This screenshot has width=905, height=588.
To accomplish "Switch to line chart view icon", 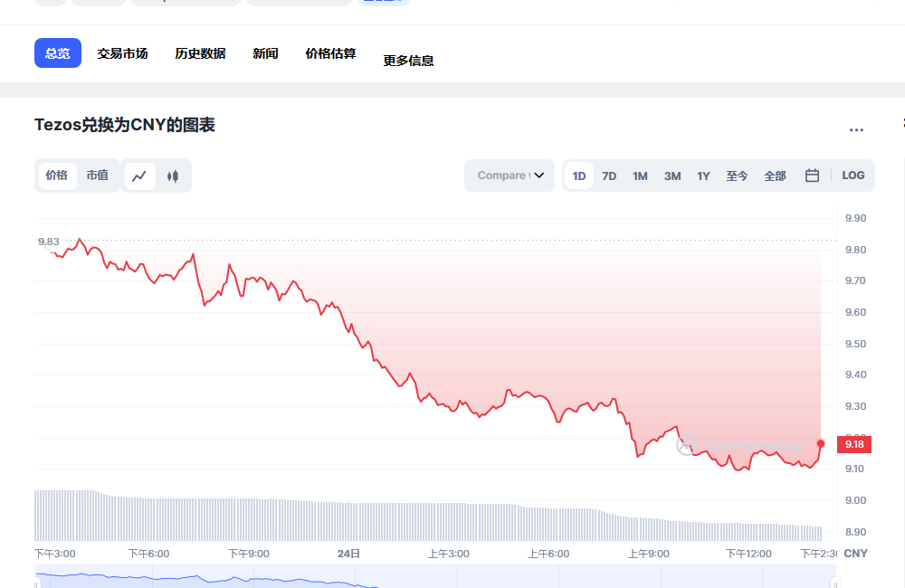I will (x=139, y=176).
